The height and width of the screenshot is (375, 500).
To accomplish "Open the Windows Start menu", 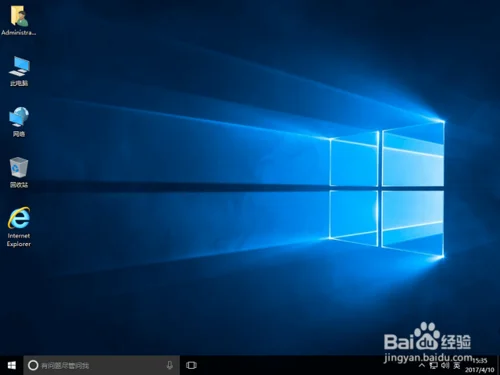I will 12,365.
